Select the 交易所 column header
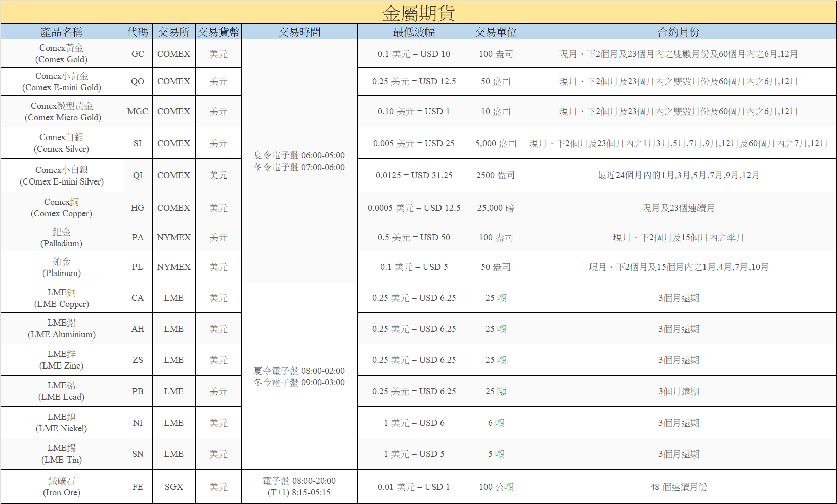The image size is (837, 504). click(174, 32)
